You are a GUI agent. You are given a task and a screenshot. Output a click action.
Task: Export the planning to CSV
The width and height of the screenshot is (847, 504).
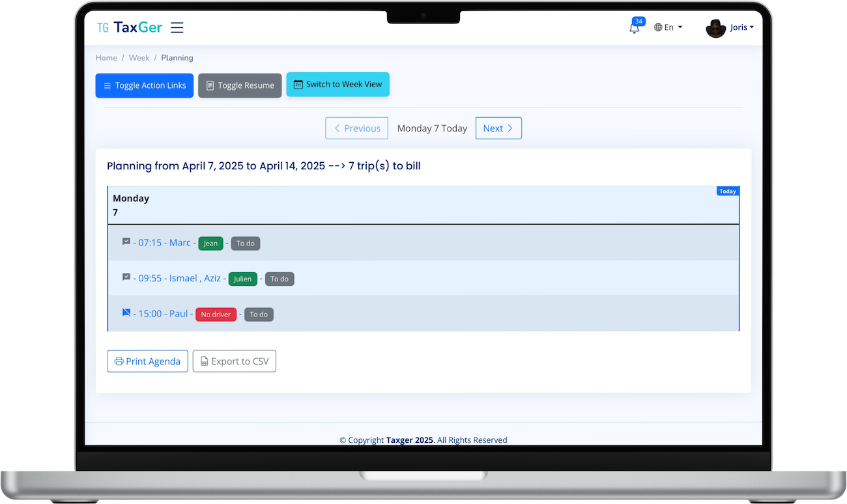click(234, 361)
